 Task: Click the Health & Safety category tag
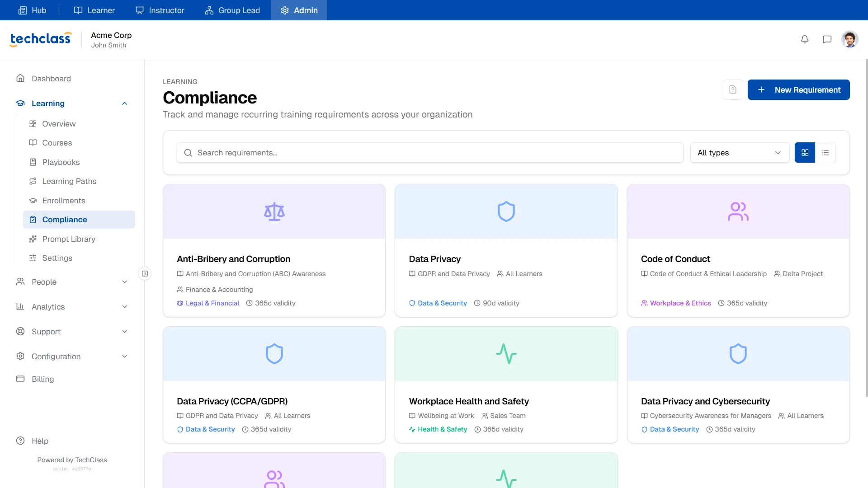(x=438, y=429)
